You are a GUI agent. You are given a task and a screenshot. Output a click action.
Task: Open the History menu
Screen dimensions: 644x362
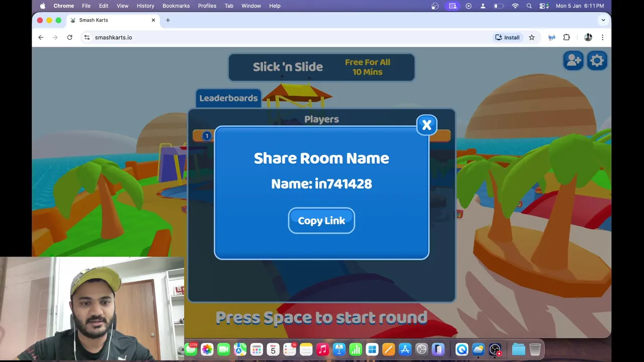145,6
